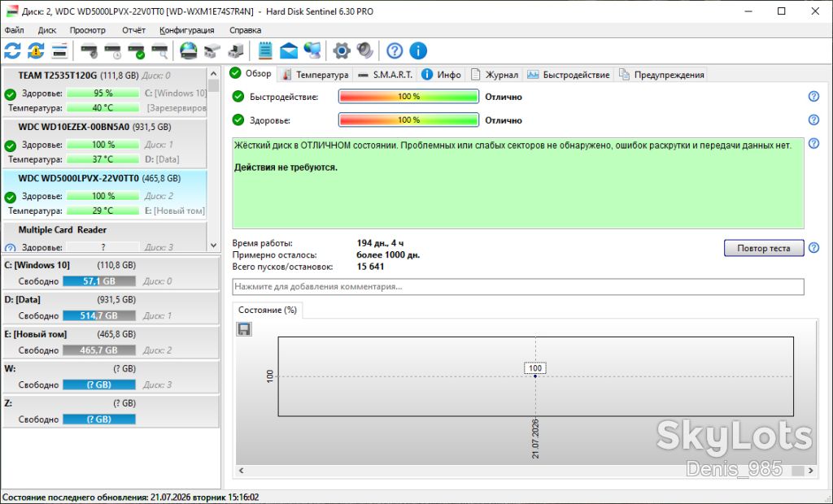The image size is (833, 504).
Task: Click help icon beside the green status text box
Action: point(813,143)
